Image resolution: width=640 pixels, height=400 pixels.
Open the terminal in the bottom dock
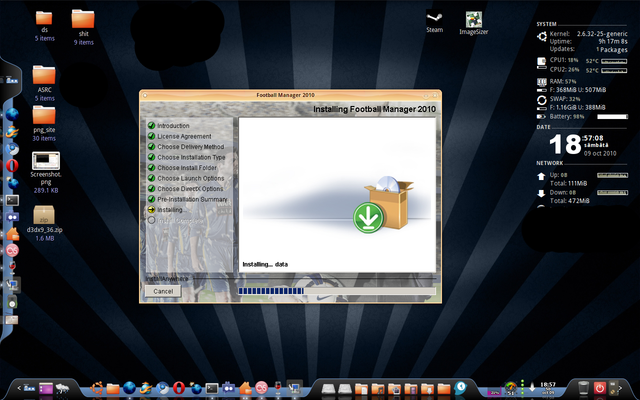(212, 388)
